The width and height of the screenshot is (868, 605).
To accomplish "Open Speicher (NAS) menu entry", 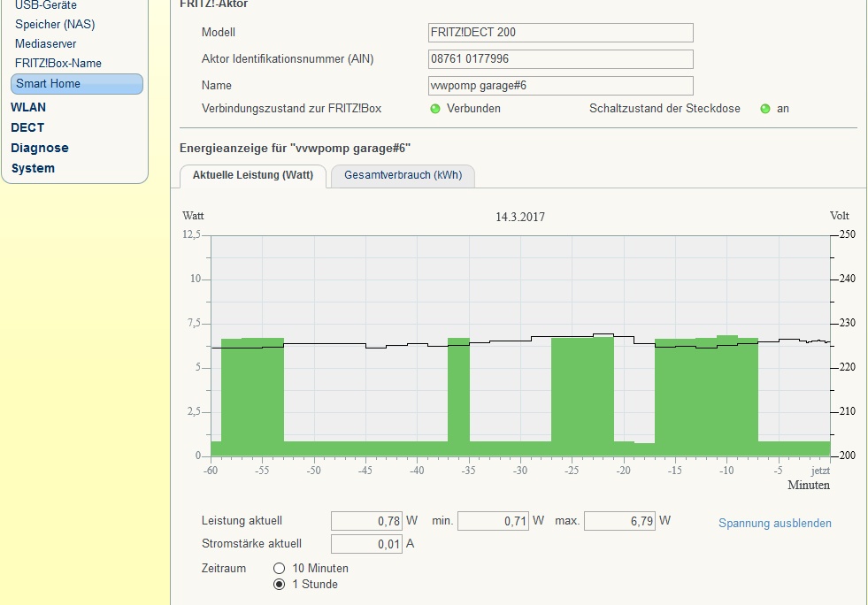I will pyautogui.click(x=55, y=25).
